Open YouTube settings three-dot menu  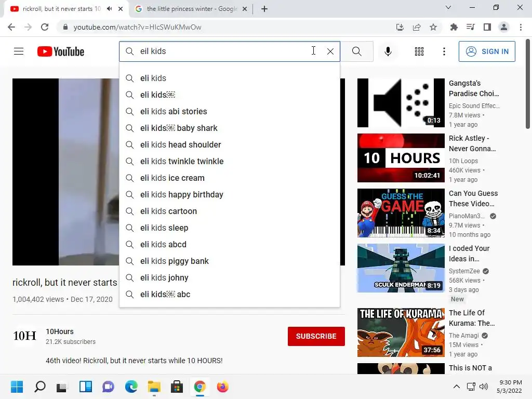coord(444,51)
